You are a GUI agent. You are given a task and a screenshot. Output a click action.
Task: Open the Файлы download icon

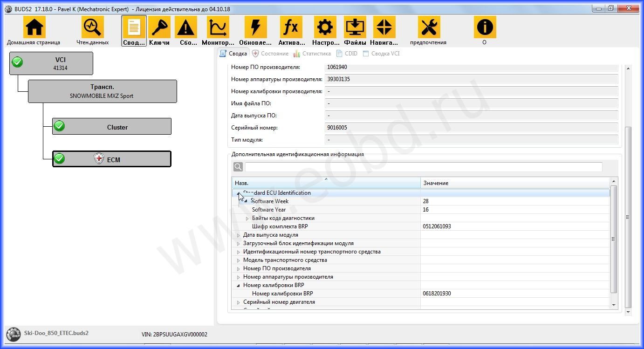(x=355, y=27)
